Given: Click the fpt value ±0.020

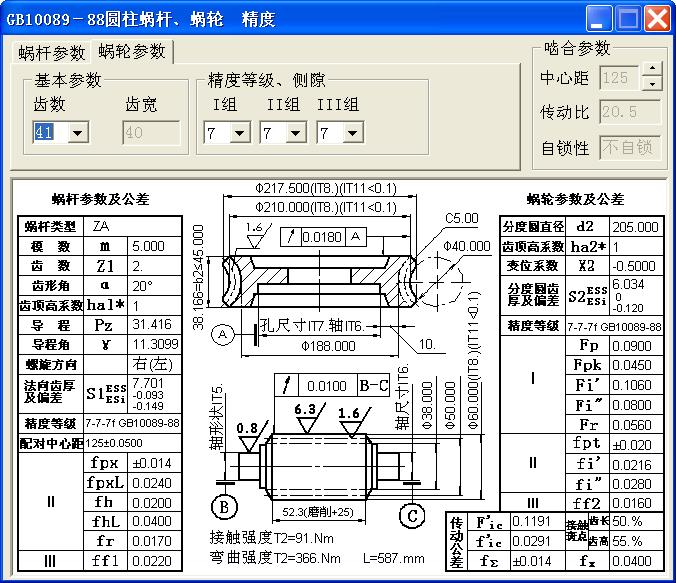Looking at the screenshot, I should coord(632,445).
